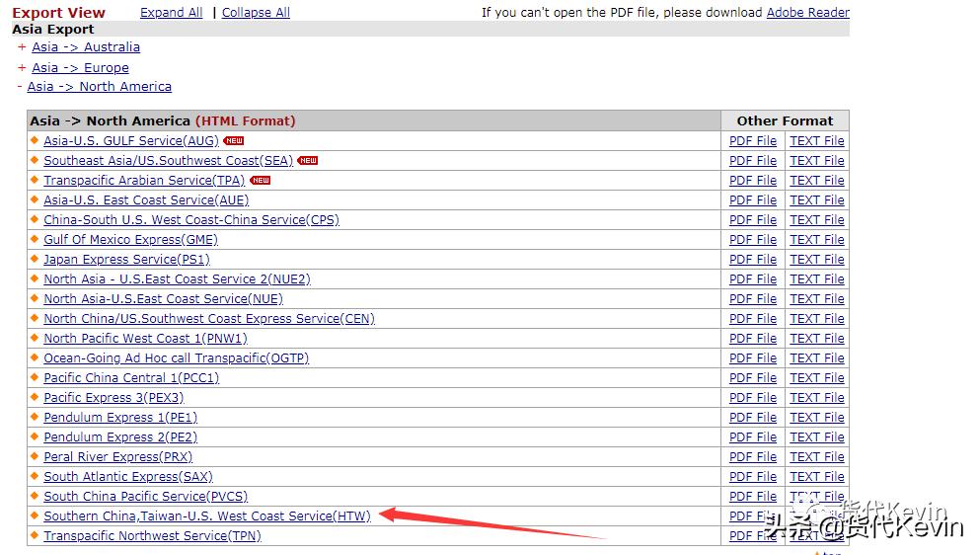
Task: Download PDF File for Asia-U.S. GULF Service
Action: pos(752,141)
